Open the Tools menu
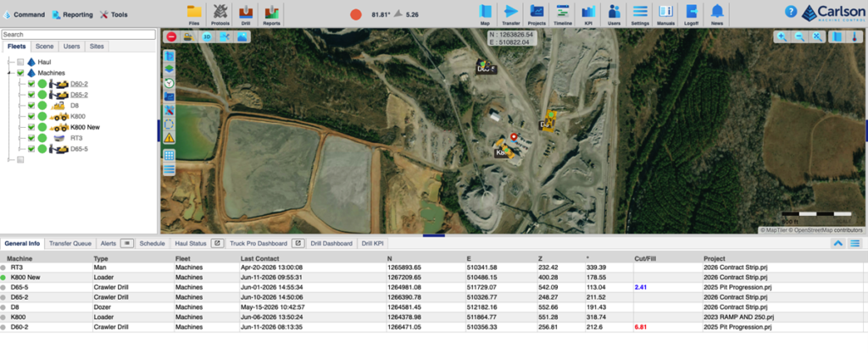This screenshot has width=868, height=353. pyautogui.click(x=114, y=15)
